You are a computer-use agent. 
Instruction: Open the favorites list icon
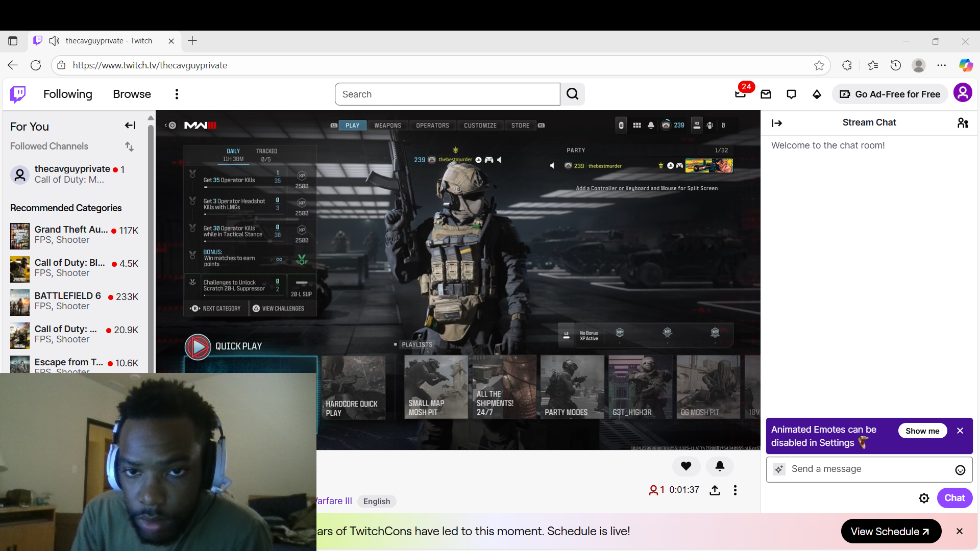pyautogui.click(x=872, y=65)
